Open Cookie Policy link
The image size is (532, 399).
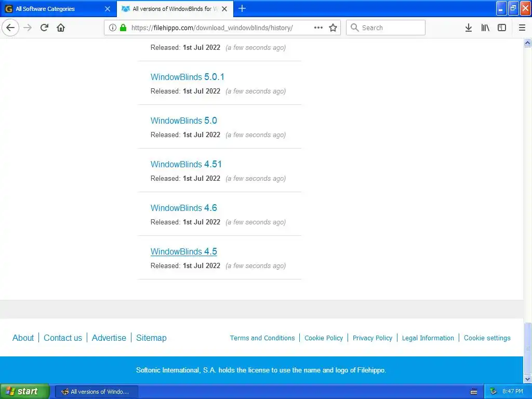click(x=324, y=338)
